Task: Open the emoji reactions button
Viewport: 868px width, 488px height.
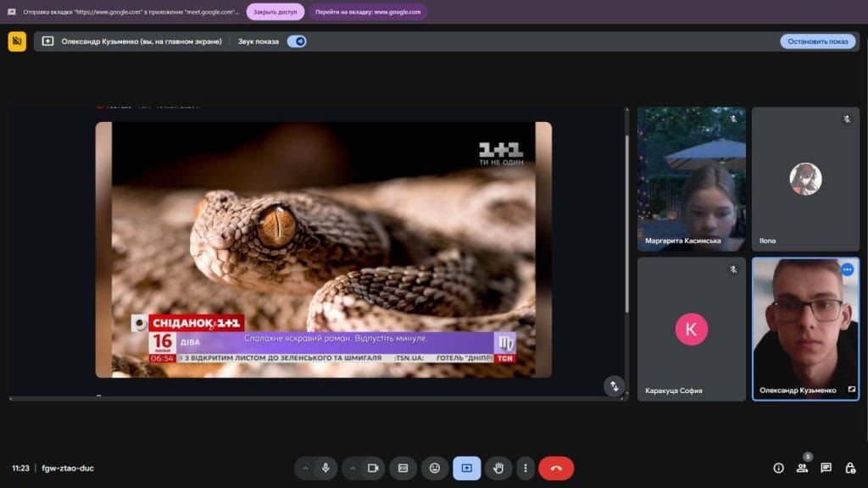Action: [435, 469]
